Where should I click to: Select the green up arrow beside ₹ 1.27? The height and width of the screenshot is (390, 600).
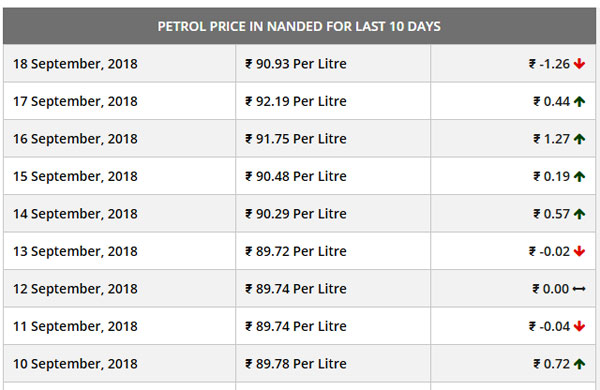tap(579, 139)
